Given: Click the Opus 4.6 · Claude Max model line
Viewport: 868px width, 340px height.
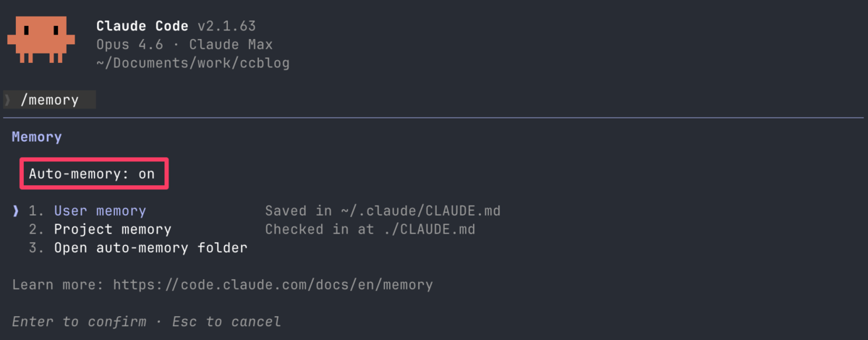Looking at the screenshot, I should click(184, 45).
